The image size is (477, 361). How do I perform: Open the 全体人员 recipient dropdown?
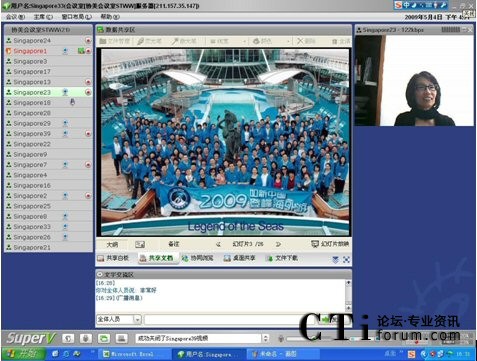click(137, 319)
